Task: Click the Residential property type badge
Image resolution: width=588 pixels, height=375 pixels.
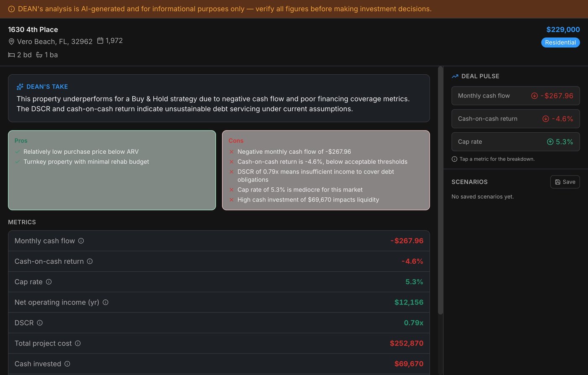Action: (560, 42)
